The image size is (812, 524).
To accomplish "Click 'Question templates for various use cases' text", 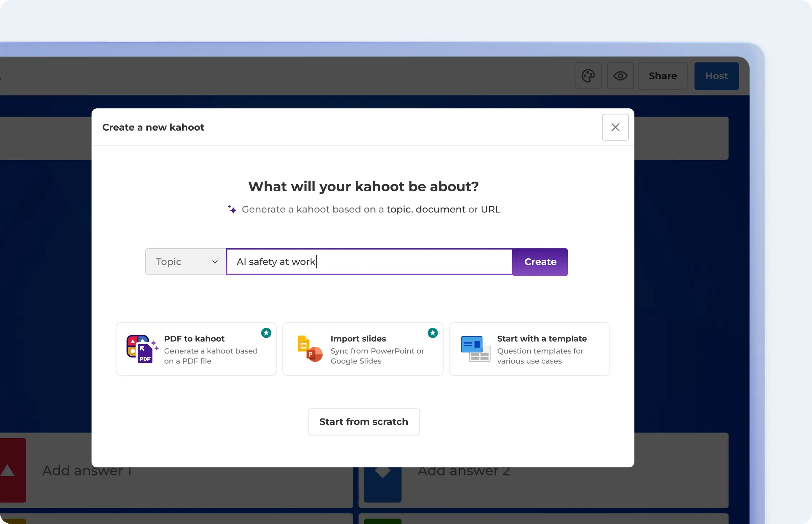I will (540, 356).
